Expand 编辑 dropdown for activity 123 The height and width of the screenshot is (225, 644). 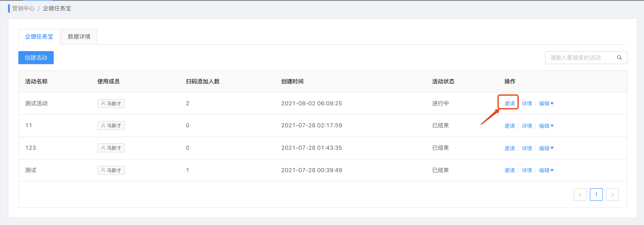point(546,148)
